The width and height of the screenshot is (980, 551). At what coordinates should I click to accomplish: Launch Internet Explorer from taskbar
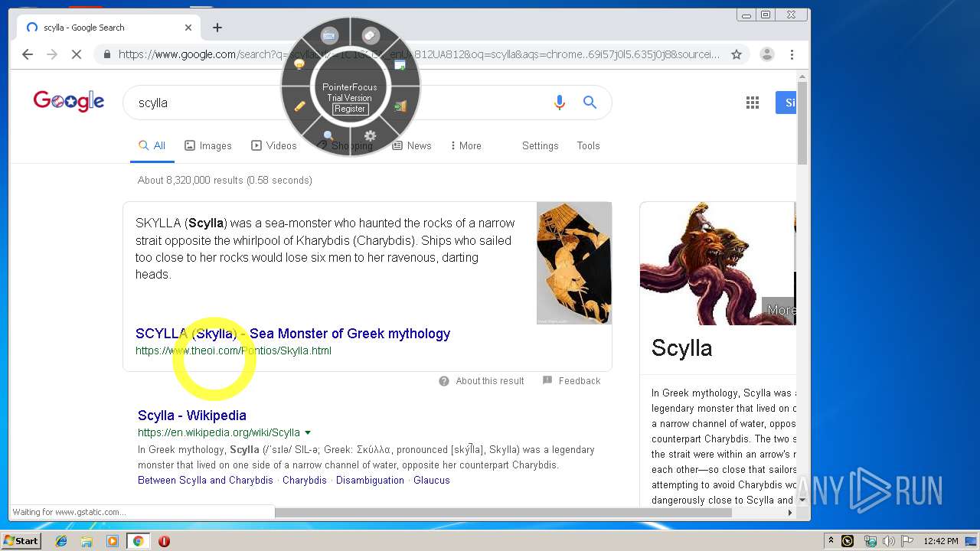coord(61,541)
